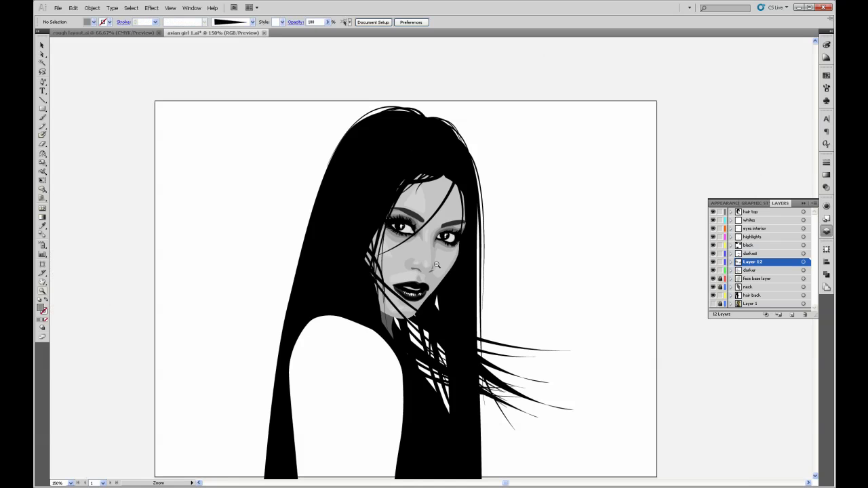Open the Window menu
Viewport: 868px width, 488px height.
(192, 7)
